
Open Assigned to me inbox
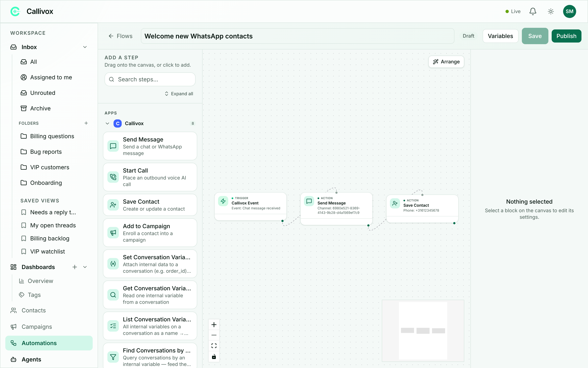[x=46, y=77]
